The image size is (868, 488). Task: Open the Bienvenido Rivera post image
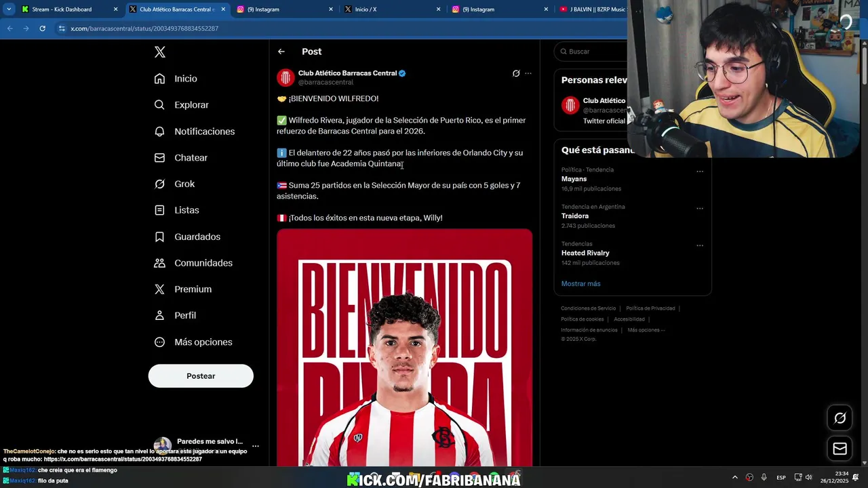tap(404, 348)
